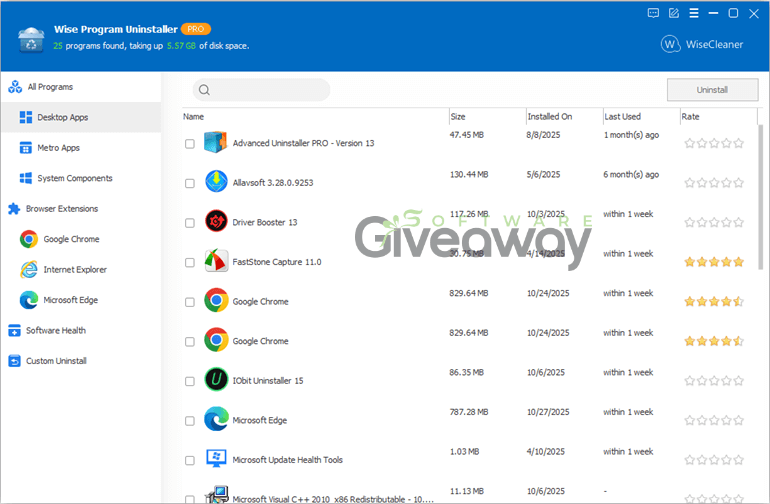Screen dimensions: 770x504
Task: Click the FastStone Capture app icon
Action: pos(216,261)
